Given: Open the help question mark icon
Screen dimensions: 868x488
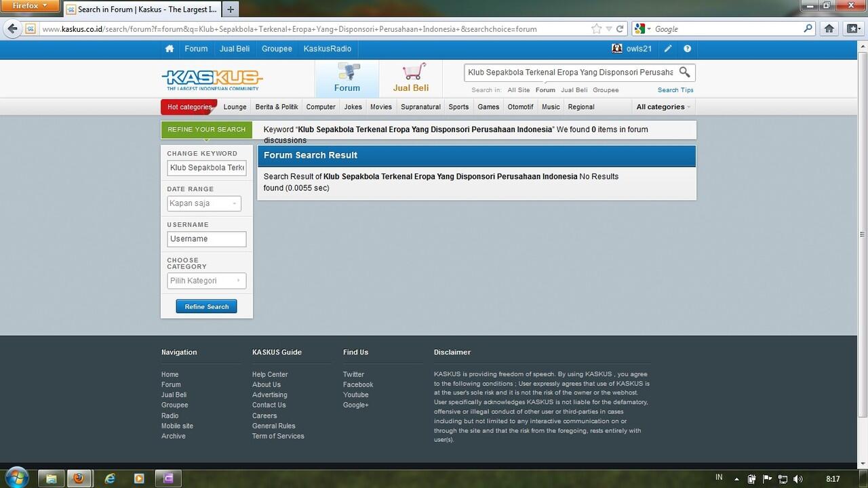Looking at the screenshot, I should tap(688, 49).
